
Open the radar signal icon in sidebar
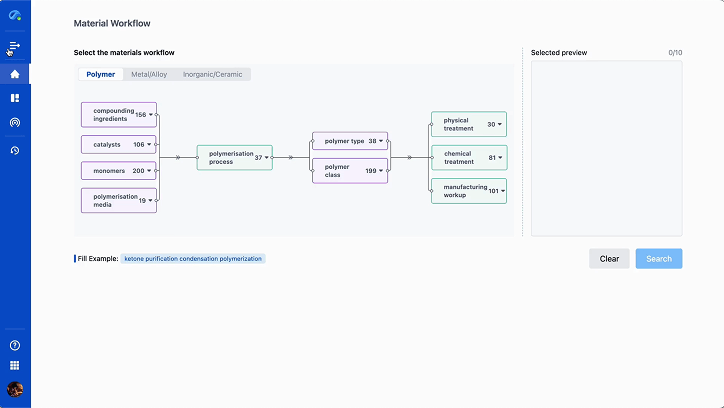point(15,123)
